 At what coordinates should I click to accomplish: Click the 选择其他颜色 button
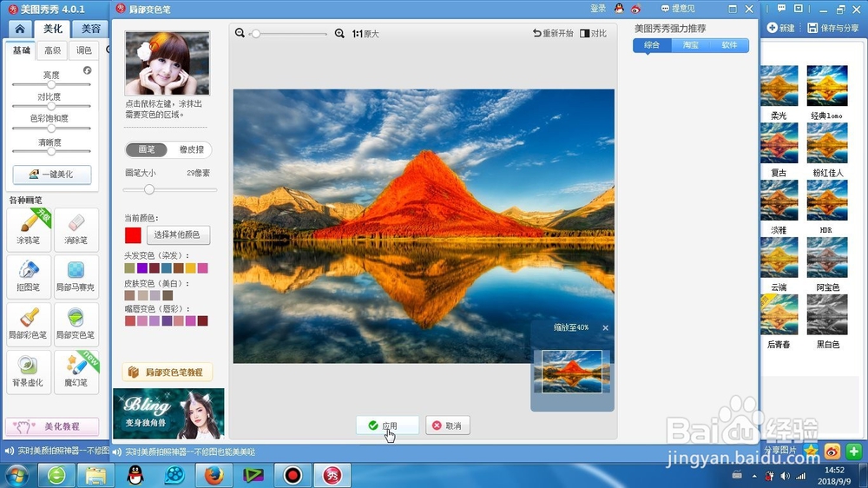pyautogui.click(x=178, y=234)
